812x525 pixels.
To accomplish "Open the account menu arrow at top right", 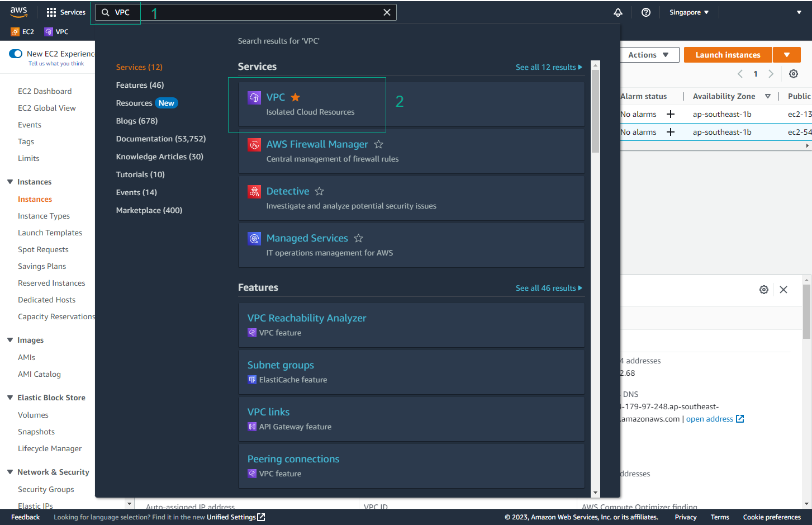I will tap(799, 12).
